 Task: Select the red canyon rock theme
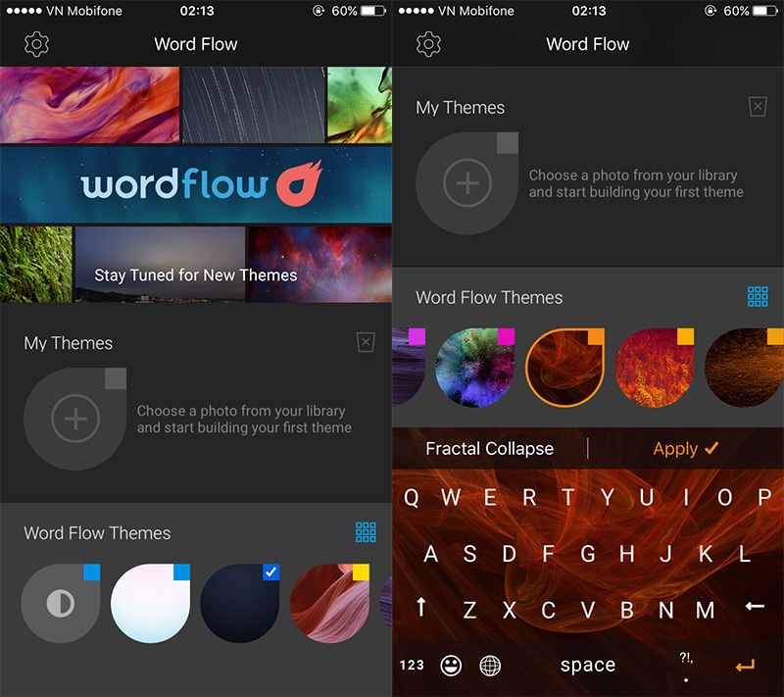[x=329, y=604]
